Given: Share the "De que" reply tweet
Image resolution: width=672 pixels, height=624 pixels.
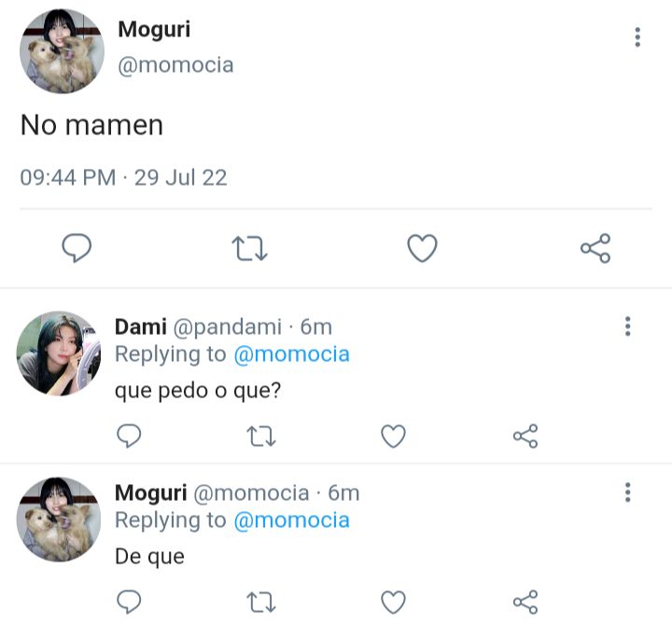Looking at the screenshot, I should coord(525,603).
